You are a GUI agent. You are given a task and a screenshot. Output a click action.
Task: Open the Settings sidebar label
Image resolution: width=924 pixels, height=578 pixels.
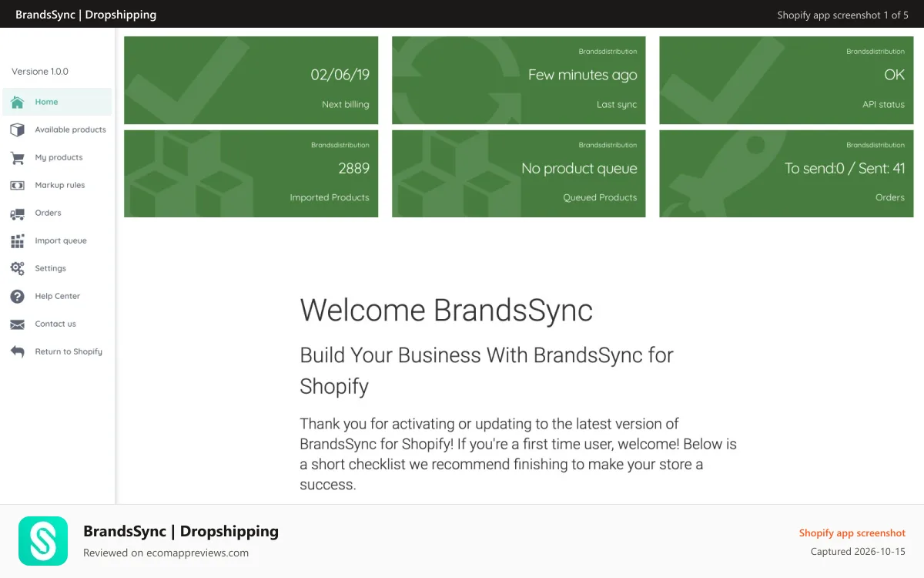tap(50, 268)
